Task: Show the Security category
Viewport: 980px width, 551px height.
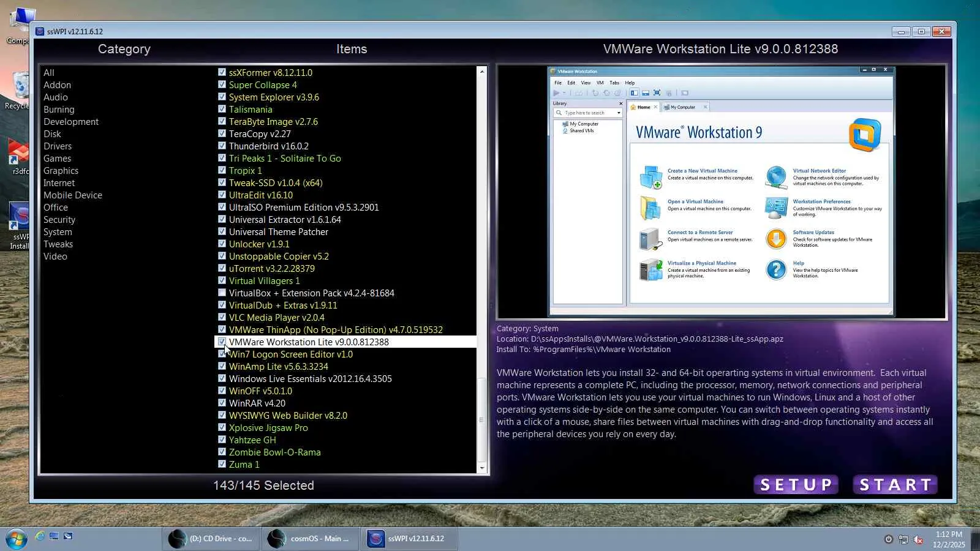Action: pyautogui.click(x=59, y=220)
